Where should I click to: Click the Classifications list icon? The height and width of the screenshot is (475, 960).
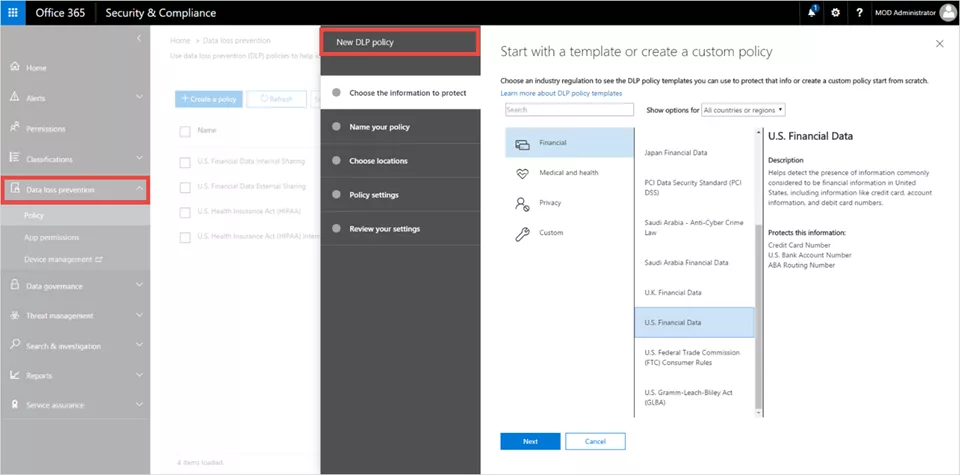pos(15,158)
